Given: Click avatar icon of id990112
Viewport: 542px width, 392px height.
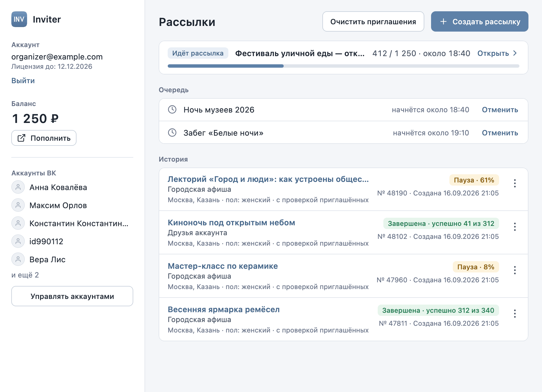Looking at the screenshot, I should pos(18,241).
